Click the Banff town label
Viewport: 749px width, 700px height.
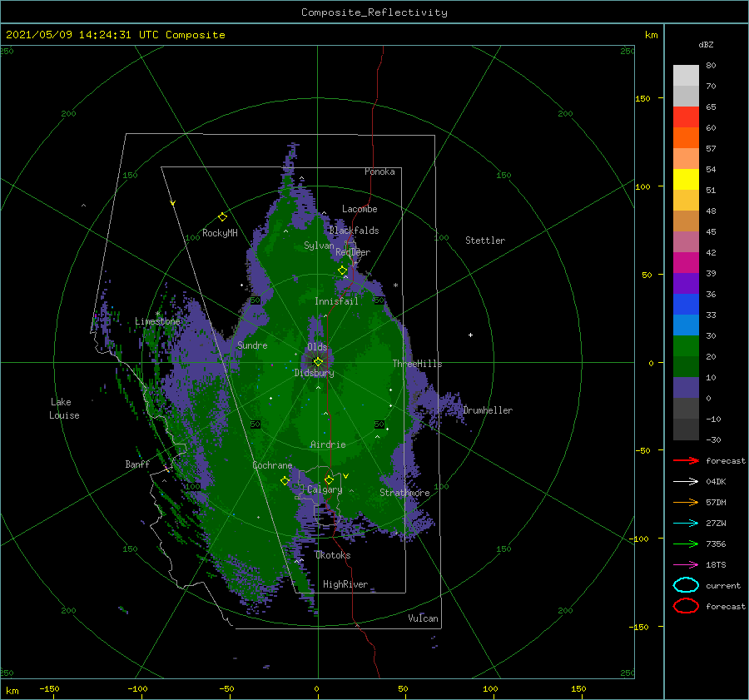[137, 464]
